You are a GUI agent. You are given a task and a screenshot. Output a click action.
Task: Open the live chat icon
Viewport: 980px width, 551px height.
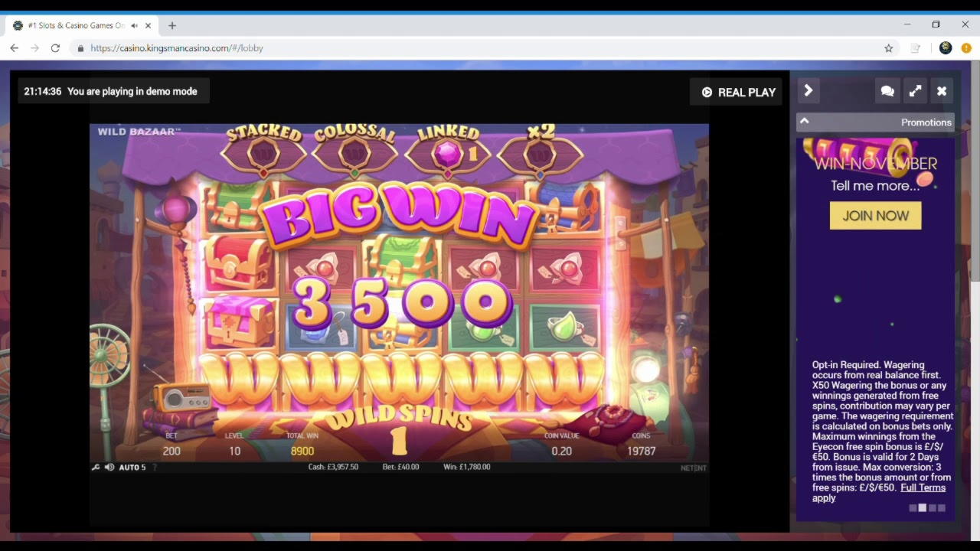[x=887, y=91]
